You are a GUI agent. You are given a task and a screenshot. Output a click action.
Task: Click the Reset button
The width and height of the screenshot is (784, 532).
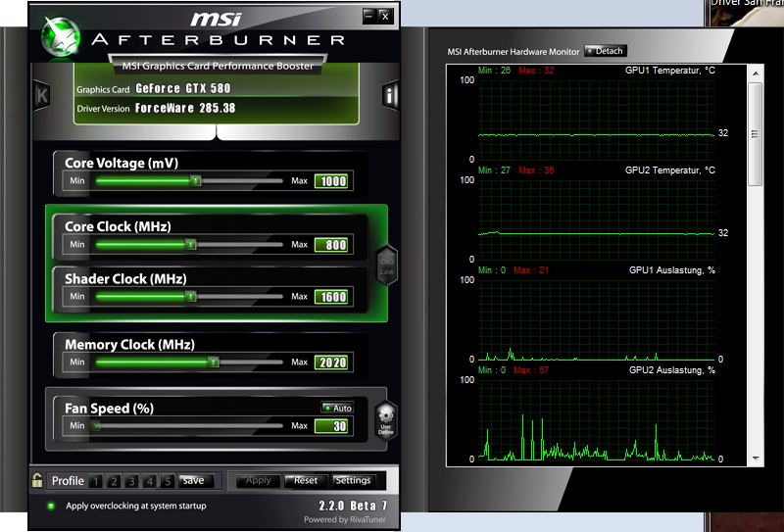tap(306, 480)
